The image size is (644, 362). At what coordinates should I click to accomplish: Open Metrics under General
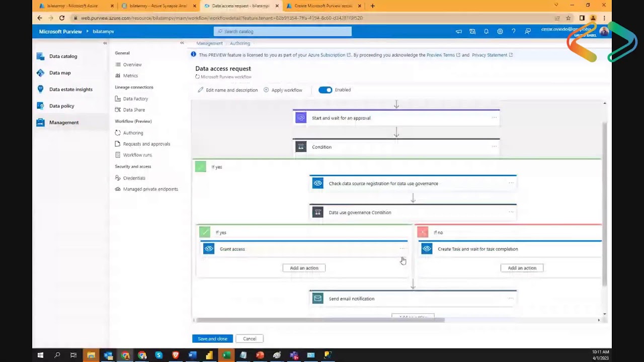pyautogui.click(x=130, y=76)
